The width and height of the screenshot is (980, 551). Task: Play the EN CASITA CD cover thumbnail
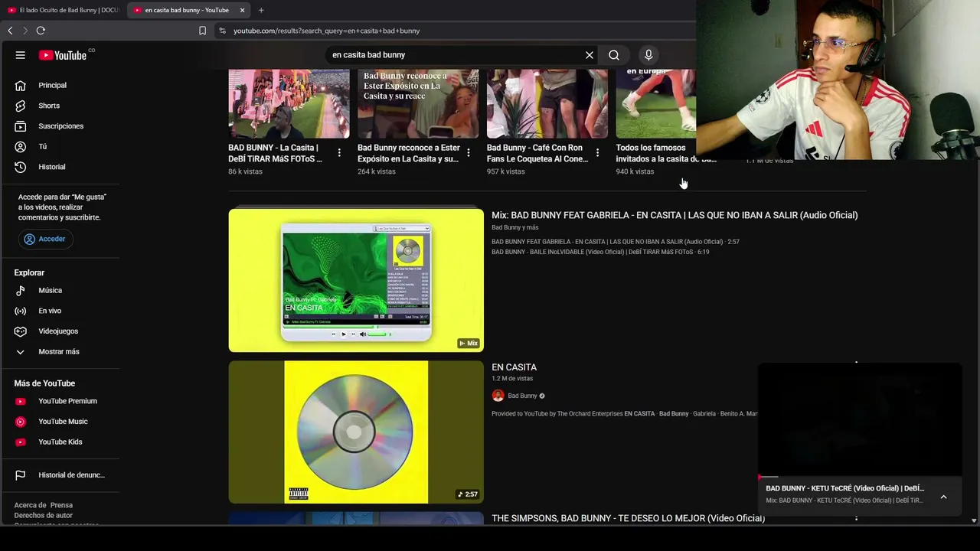tap(356, 432)
